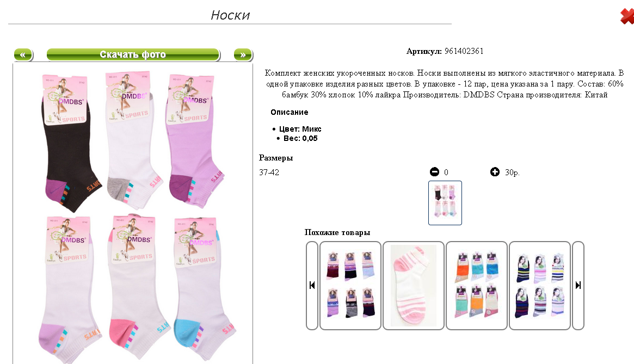Open the pink striped single sock product
This screenshot has width=634, height=364.
pyautogui.click(x=413, y=286)
